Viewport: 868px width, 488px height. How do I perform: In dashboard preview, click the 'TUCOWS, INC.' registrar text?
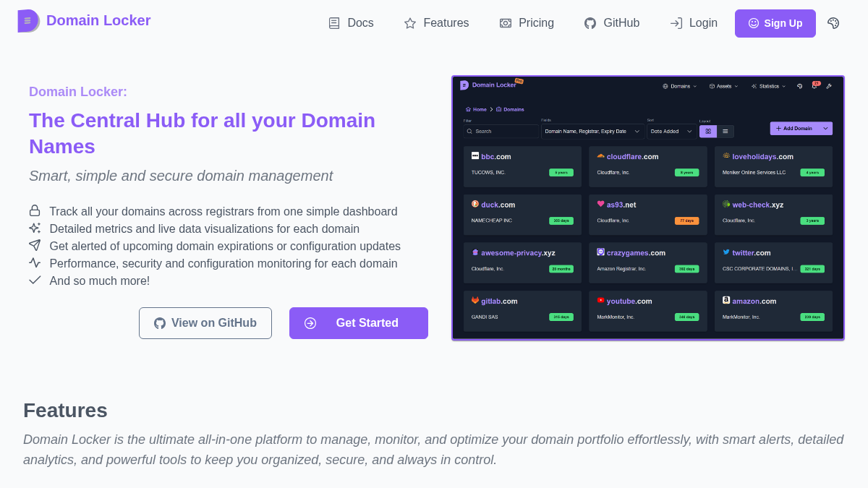(488, 172)
